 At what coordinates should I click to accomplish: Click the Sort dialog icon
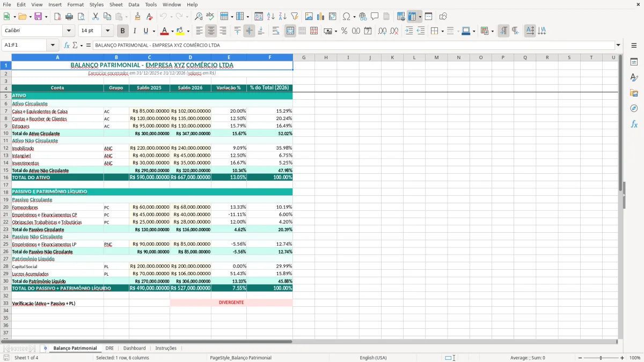point(259,17)
